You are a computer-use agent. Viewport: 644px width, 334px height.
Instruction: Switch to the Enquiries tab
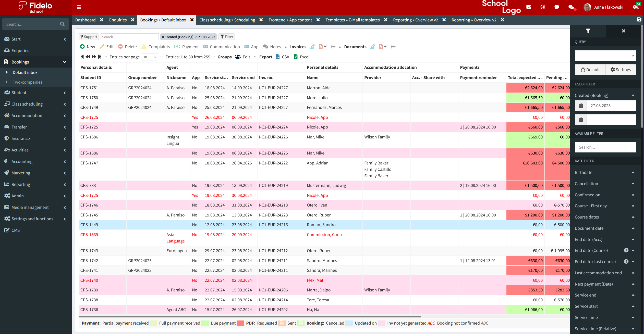pos(118,20)
